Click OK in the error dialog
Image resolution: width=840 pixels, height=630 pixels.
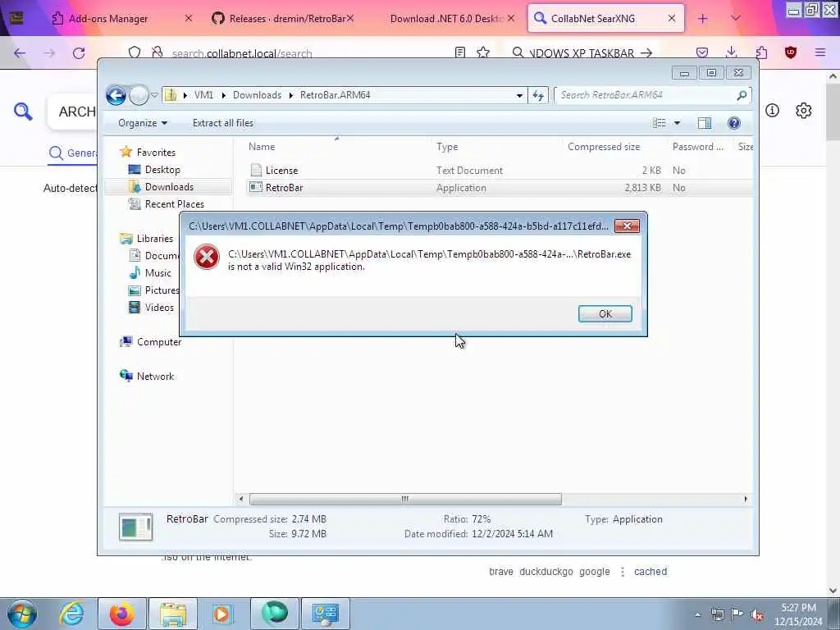point(605,314)
